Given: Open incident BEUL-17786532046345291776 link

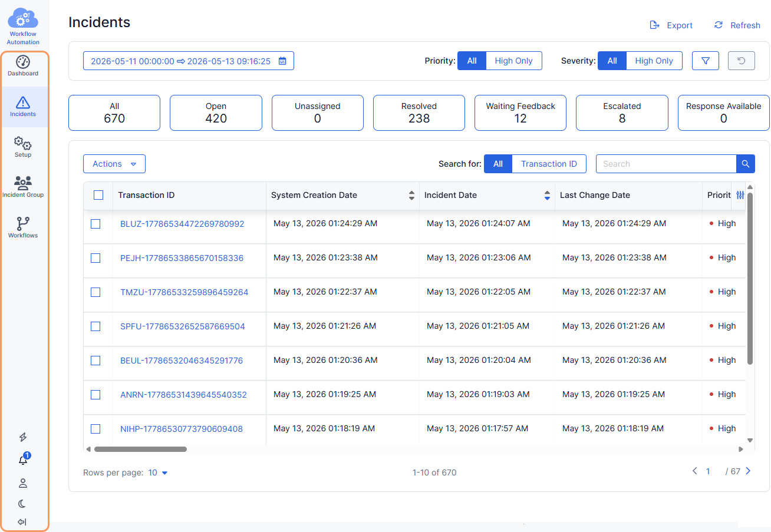Looking at the screenshot, I should click(182, 361).
